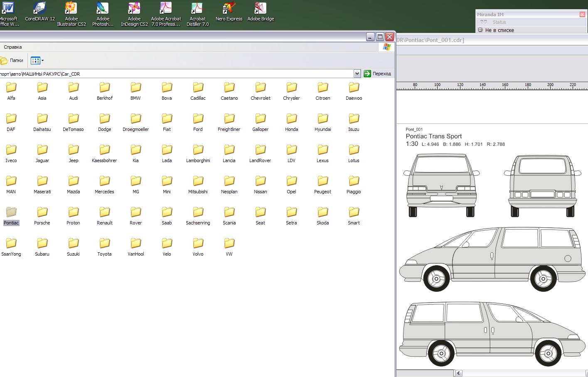
Task: Select the Chevrolet folder
Action: pyautogui.click(x=261, y=92)
